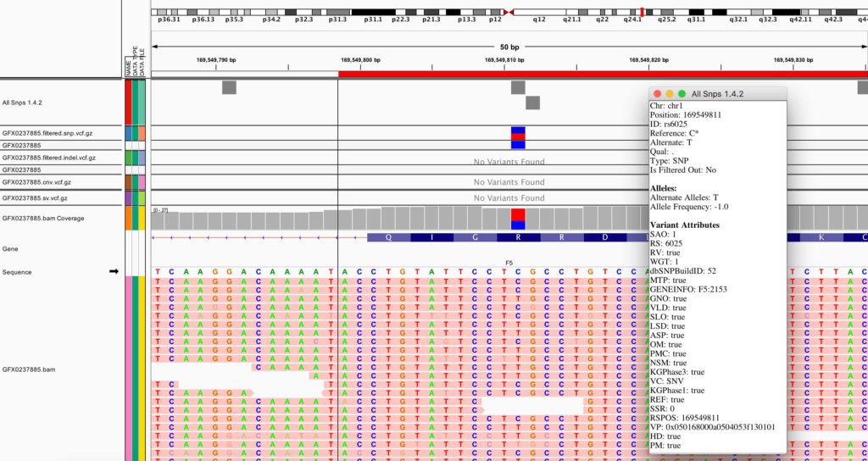
Task: Click the 'Variant Attributes' heading in the popup
Action: pyautogui.click(x=685, y=225)
